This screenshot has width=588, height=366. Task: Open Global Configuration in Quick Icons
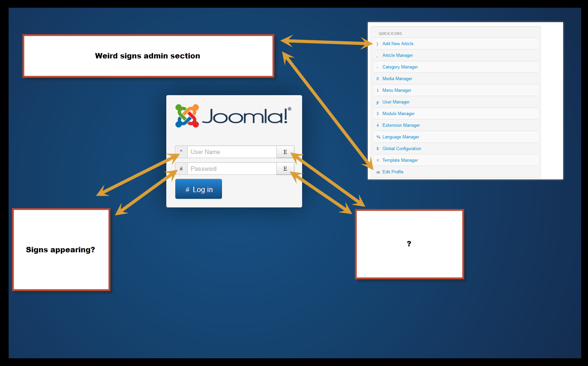click(402, 149)
